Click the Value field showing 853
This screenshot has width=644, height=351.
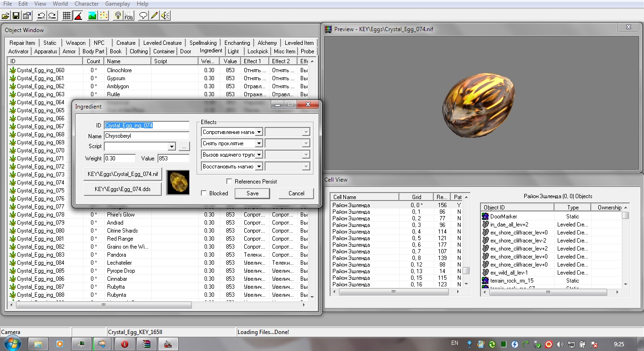(173, 159)
